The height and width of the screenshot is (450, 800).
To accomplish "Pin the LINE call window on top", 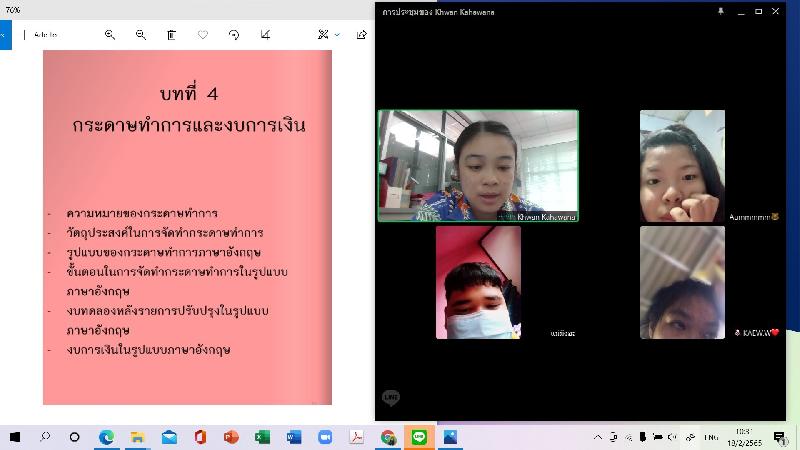I will (721, 11).
